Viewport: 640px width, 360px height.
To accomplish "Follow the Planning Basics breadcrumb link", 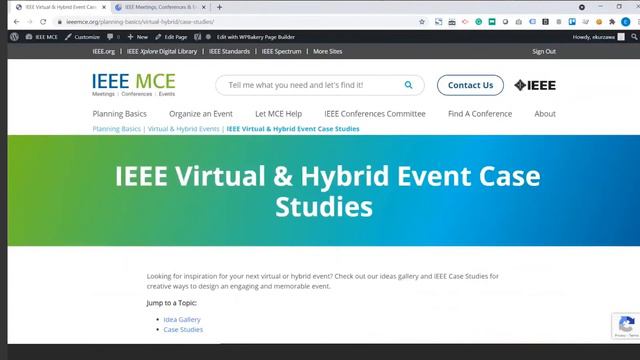I will (x=116, y=129).
